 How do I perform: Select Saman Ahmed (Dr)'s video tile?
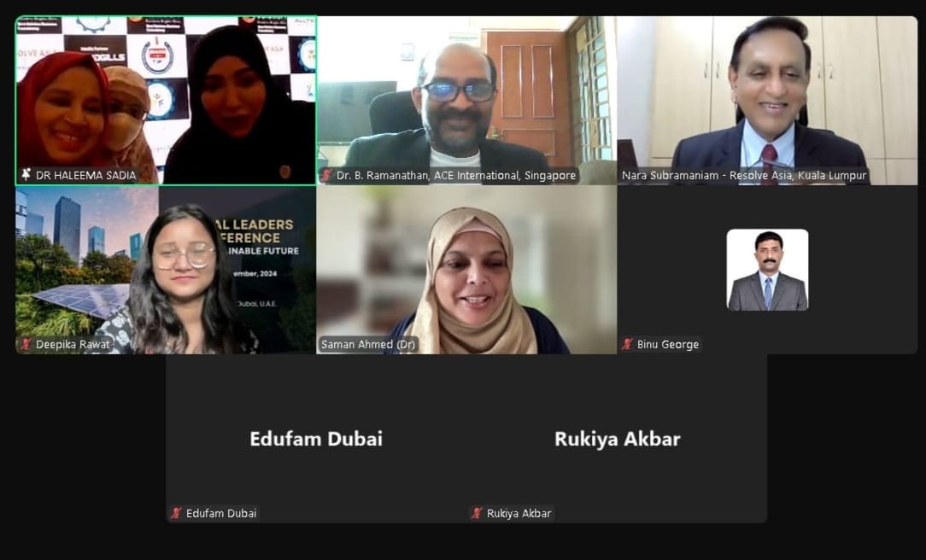[x=466, y=271]
